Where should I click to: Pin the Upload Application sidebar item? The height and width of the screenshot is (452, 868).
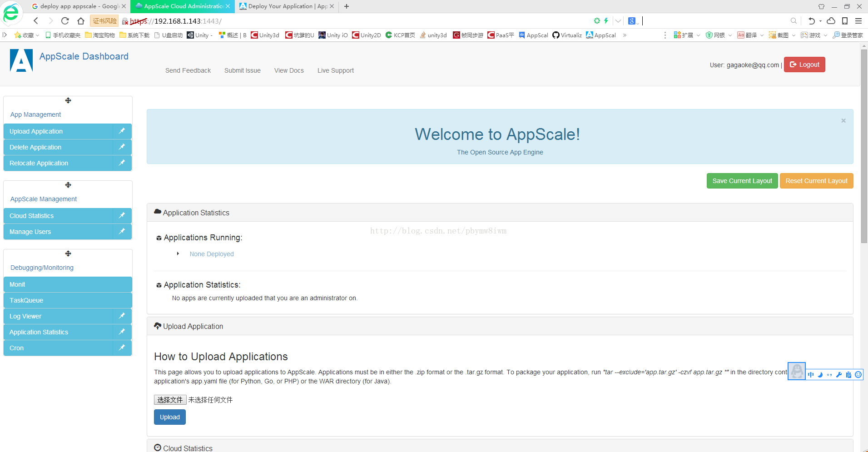(122, 131)
